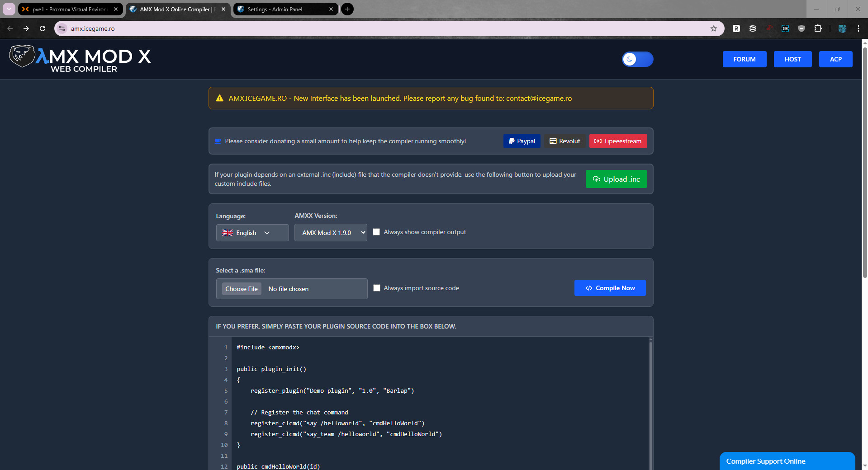This screenshot has height=470, width=868.
Task: Check Always import source code
Action: click(x=377, y=288)
